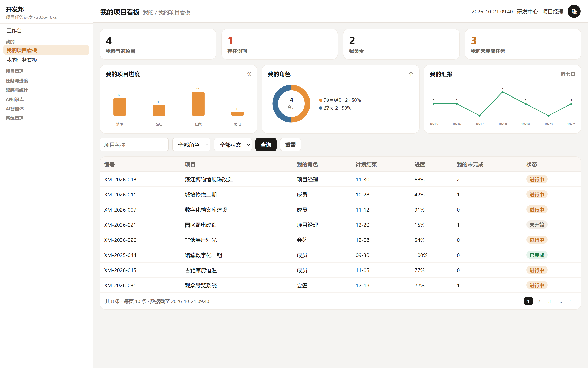Click project code XM-2026-018
The width and height of the screenshot is (588, 368).
tap(120, 179)
